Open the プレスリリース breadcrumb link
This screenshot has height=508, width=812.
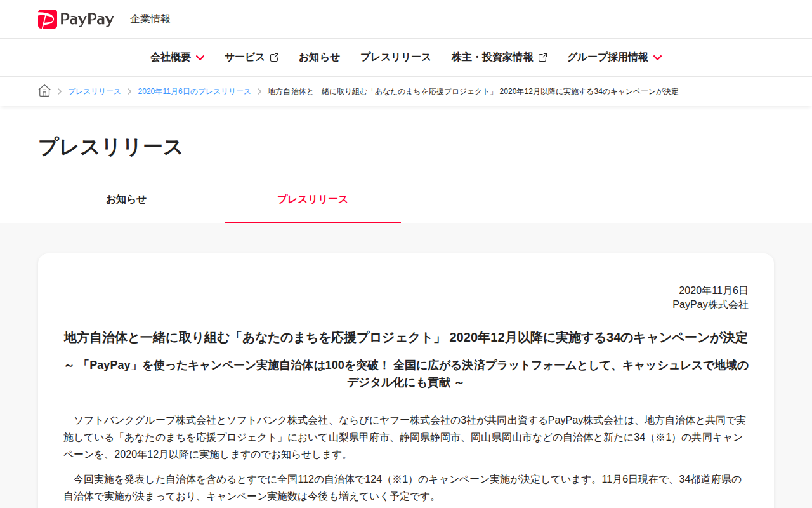tap(95, 91)
